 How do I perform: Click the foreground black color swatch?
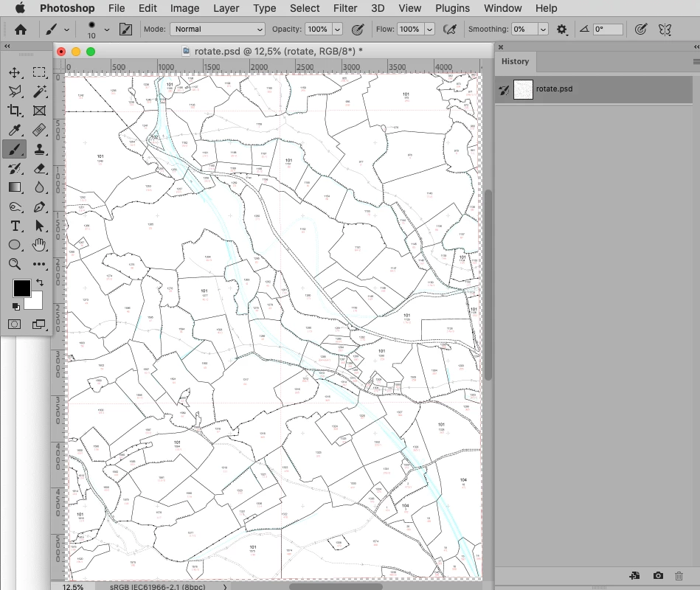coord(21,288)
